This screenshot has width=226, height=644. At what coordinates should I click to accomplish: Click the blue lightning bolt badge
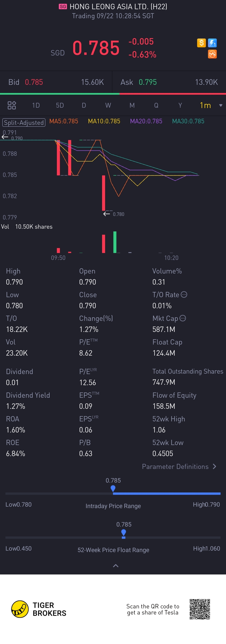pyautogui.click(x=212, y=43)
